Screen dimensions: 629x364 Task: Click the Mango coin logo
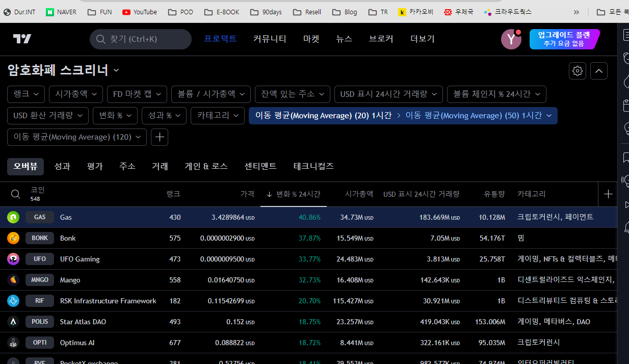[13, 280]
